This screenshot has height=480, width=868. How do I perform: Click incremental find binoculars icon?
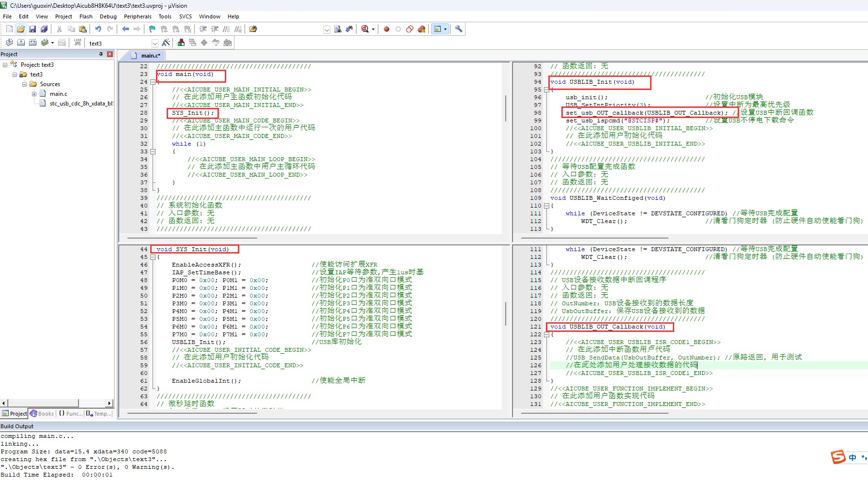pos(349,29)
